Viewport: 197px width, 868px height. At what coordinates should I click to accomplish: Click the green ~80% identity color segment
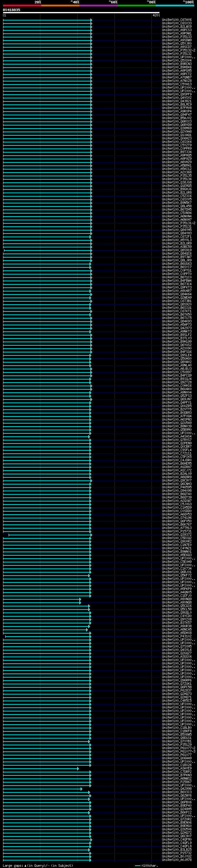tap(137, 6)
